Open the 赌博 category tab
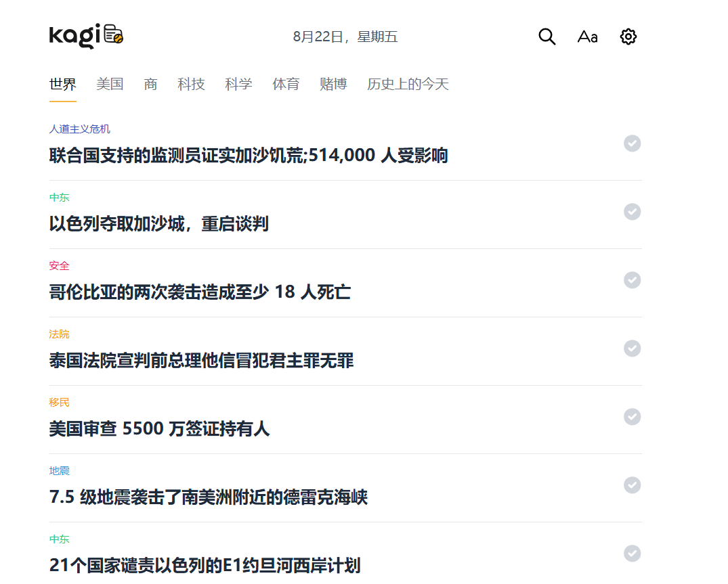 coord(333,84)
